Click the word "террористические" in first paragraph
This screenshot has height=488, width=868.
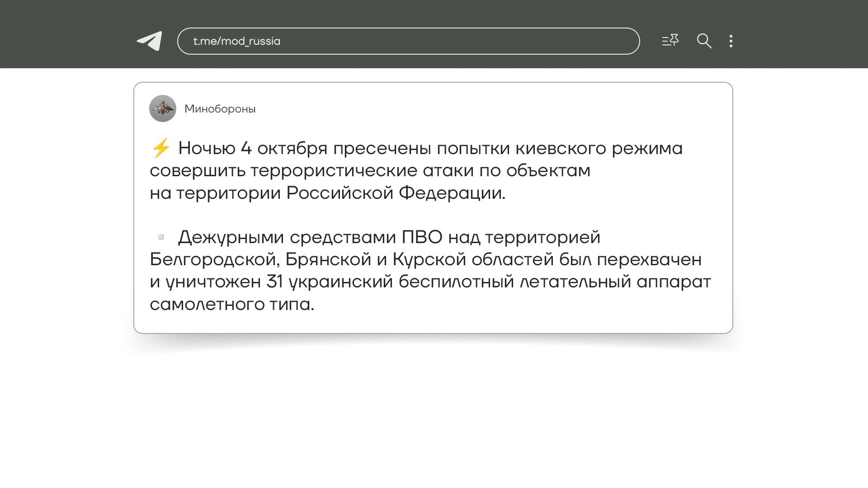(334, 171)
